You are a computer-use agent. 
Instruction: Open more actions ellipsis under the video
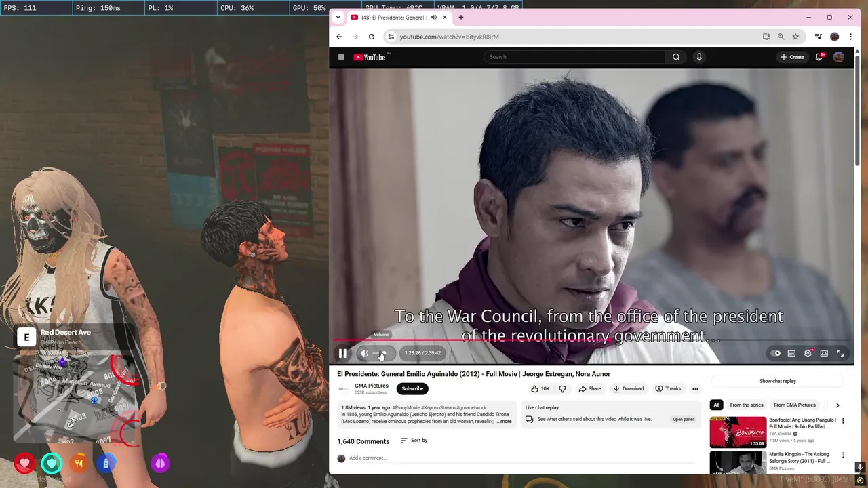(695, 388)
